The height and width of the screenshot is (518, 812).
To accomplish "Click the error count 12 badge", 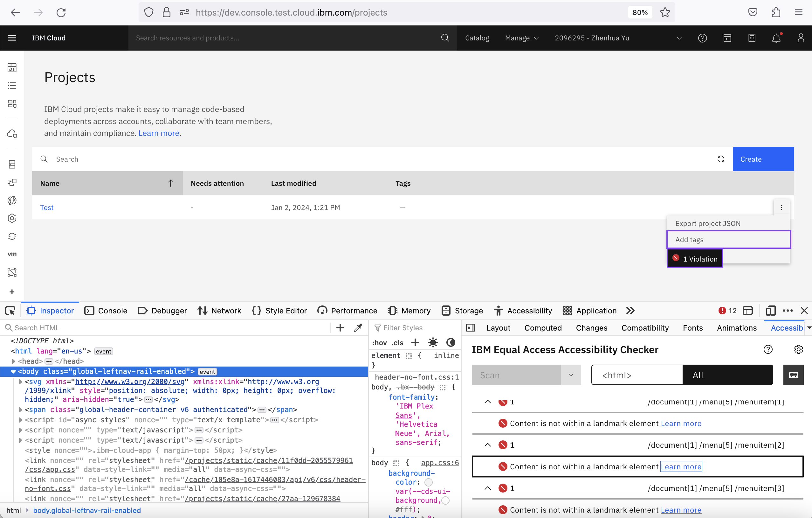I will (728, 311).
